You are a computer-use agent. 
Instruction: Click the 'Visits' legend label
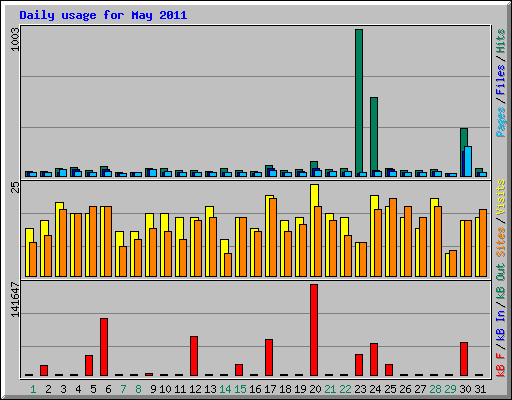(501, 198)
